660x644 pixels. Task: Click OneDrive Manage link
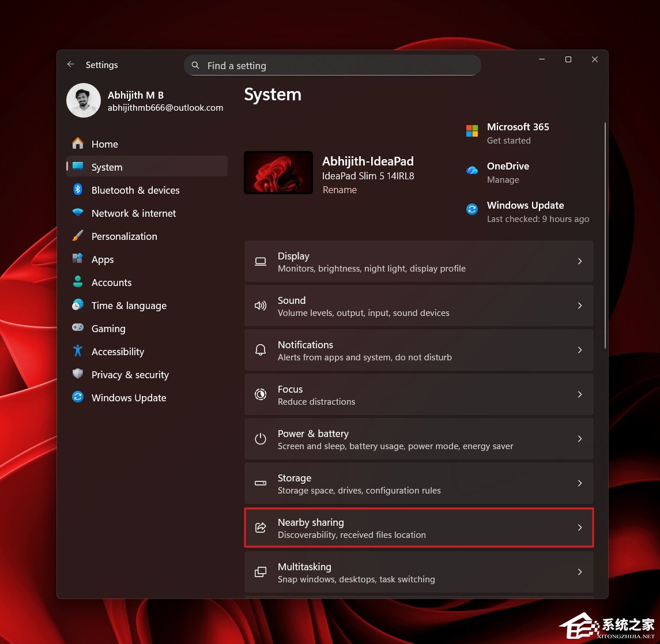pos(503,180)
